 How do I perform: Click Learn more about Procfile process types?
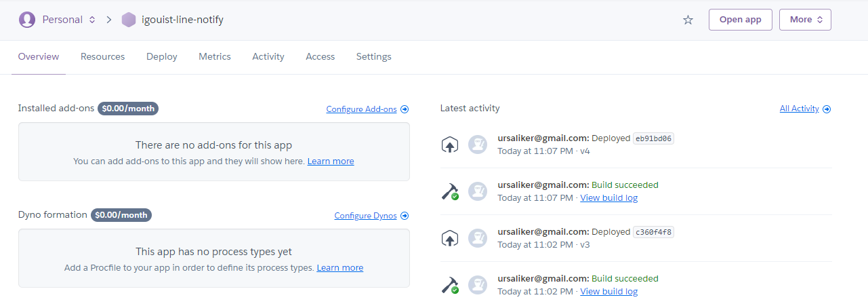click(339, 267)
